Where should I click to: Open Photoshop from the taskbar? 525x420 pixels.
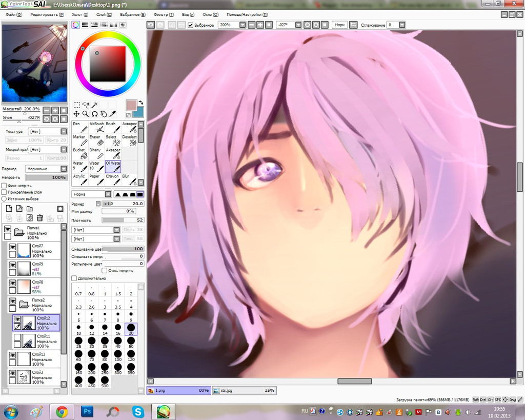click(87, 411)
